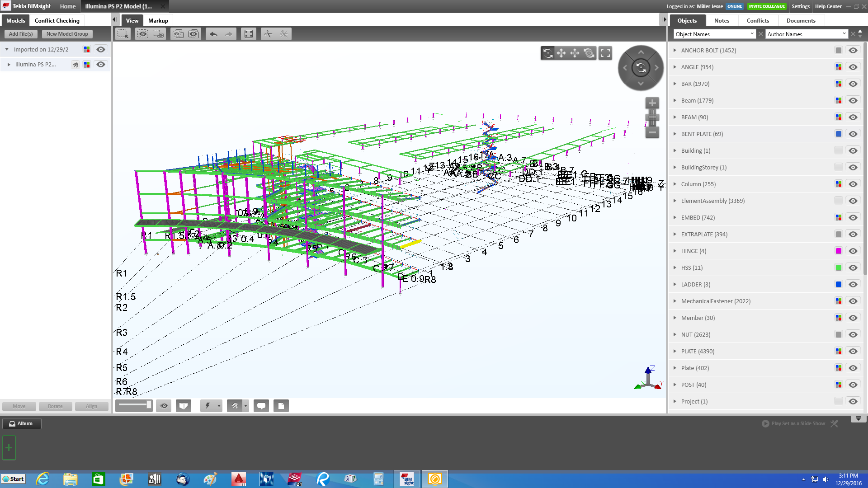Switch to the Markup tab
The height and width of the screenshot is (488, 868).
pyautogui.click(x=158, y=20)
